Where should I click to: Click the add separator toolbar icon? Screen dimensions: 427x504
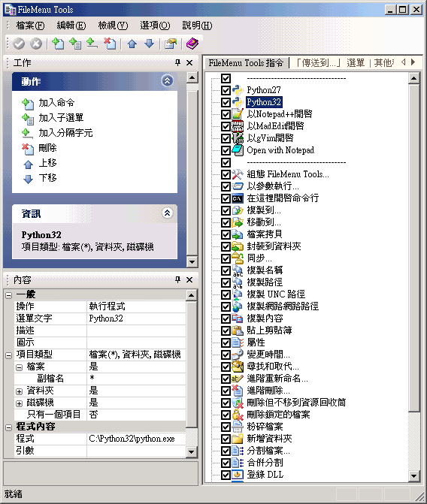[x=92, y=44]
